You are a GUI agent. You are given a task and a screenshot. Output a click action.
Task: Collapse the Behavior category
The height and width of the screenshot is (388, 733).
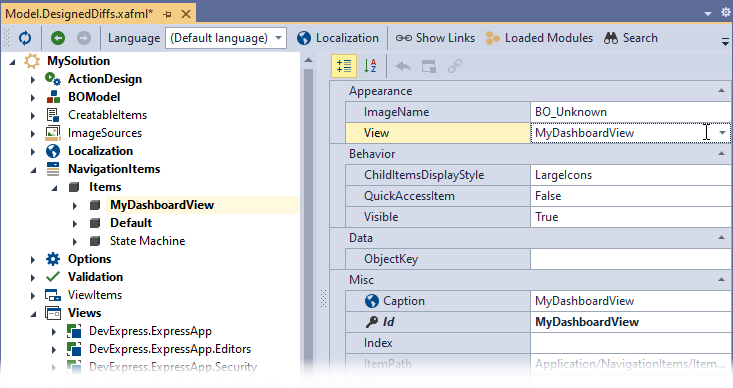click(x=721, y=154)
